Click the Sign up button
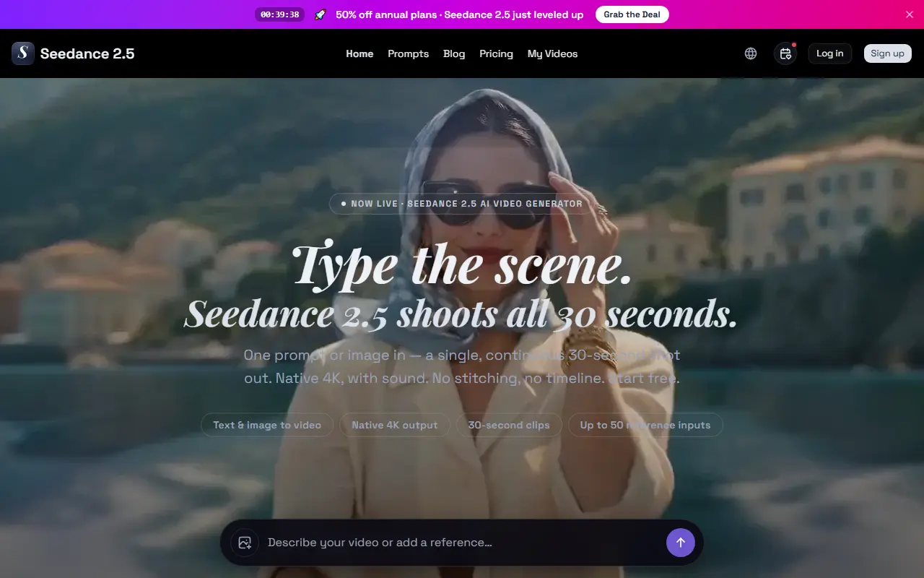924x578 pixels. click(x=888, y=53)
